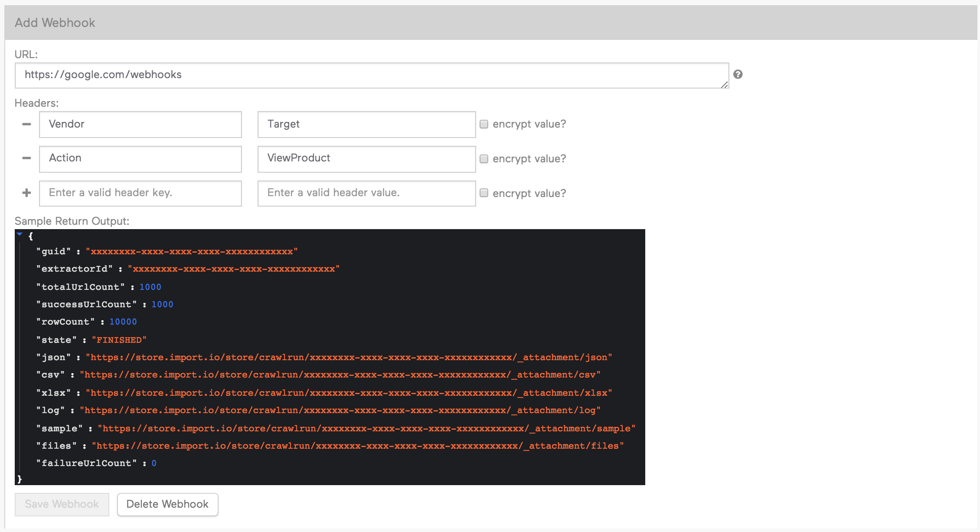
Task: Click the empty header value placeholder field
Action: 366,193
